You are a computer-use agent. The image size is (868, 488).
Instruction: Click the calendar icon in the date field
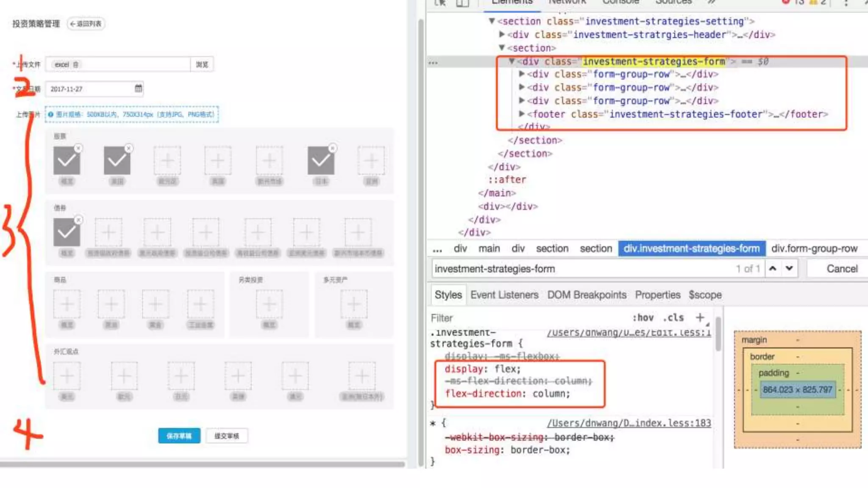click(x=138, y=89)
